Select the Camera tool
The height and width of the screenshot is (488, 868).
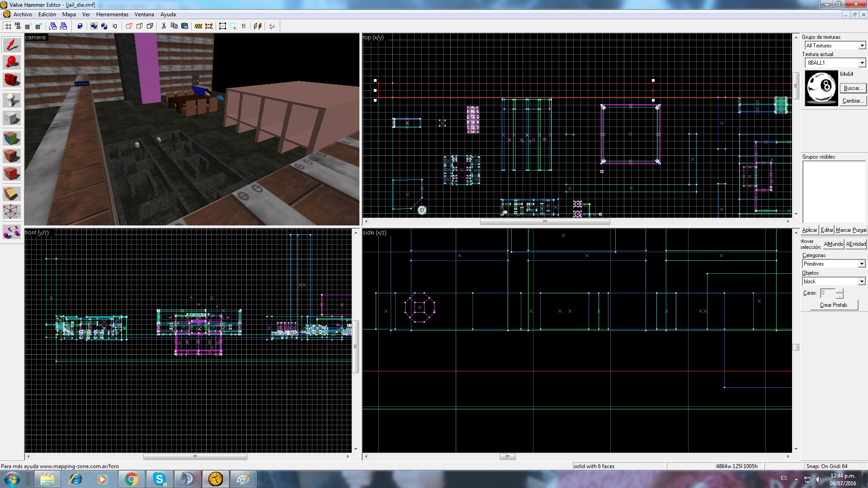click(12, 80)
